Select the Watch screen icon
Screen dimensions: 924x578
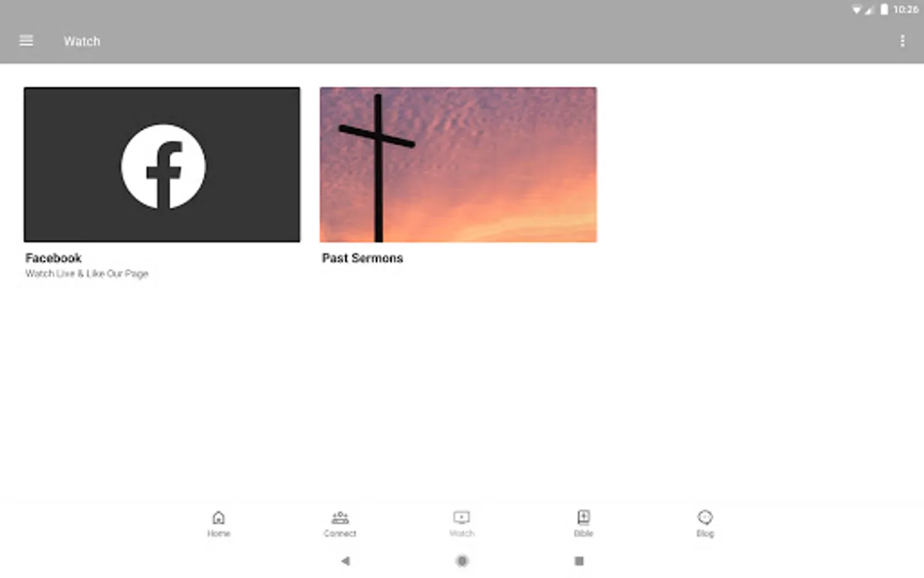(x=461, y=517)
